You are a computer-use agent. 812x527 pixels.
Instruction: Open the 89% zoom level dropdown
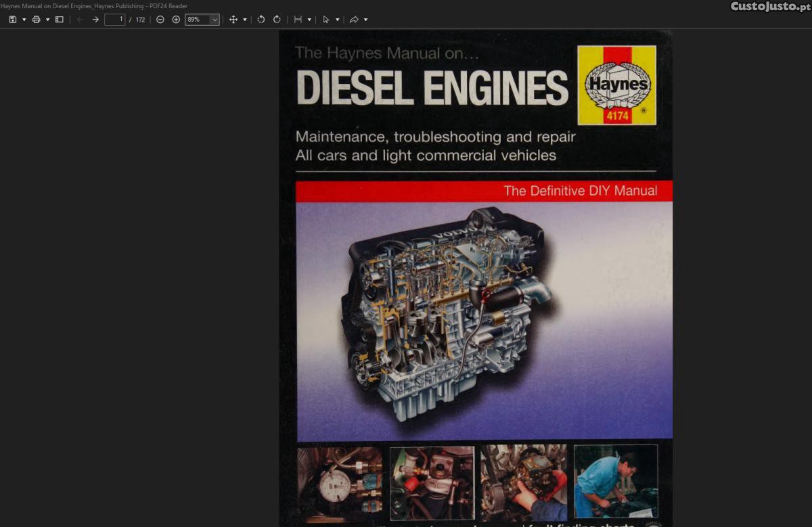(202, 20)
